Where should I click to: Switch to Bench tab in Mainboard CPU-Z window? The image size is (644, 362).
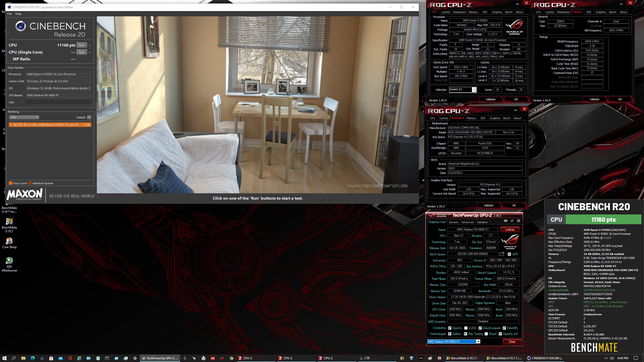(507, 118)
